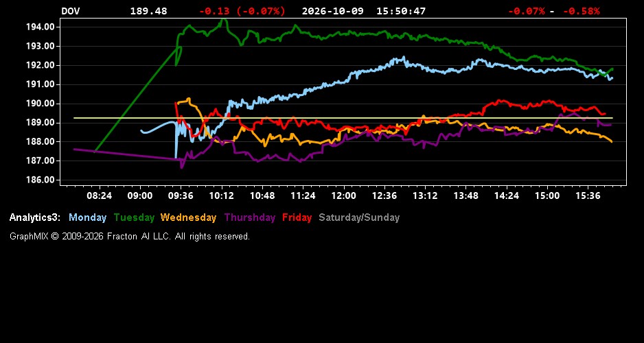The image size is (644, 343).
Task: Click the 10:12 time axis label
Action: click(221, 196)
